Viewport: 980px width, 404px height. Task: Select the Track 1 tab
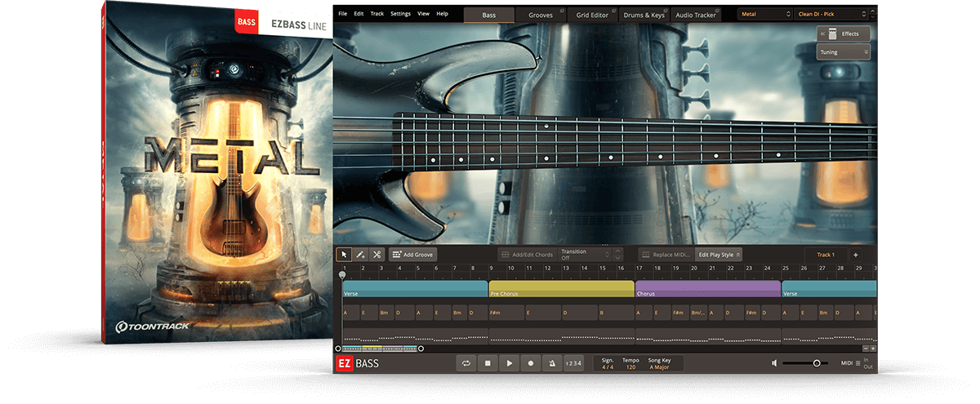826,255
